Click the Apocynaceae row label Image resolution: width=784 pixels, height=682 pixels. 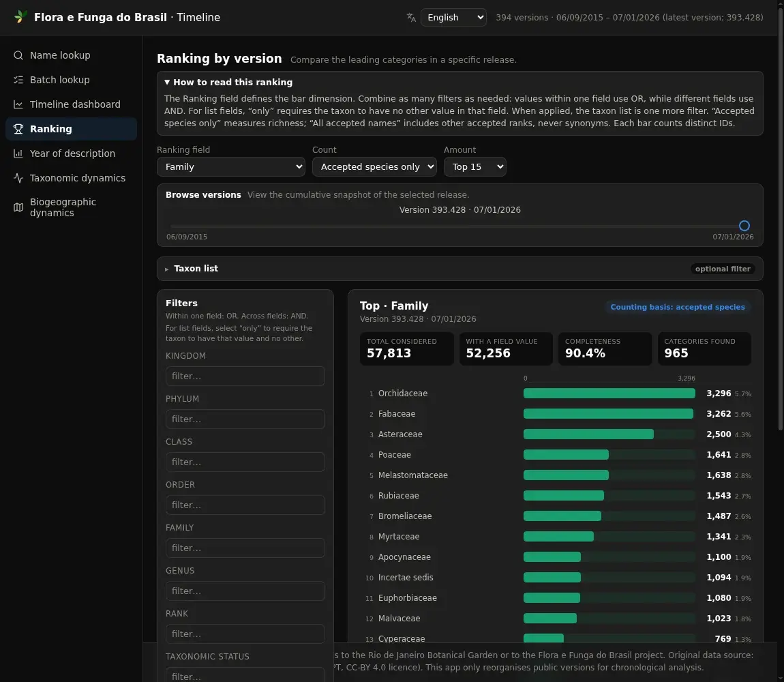tap(404, 557)
